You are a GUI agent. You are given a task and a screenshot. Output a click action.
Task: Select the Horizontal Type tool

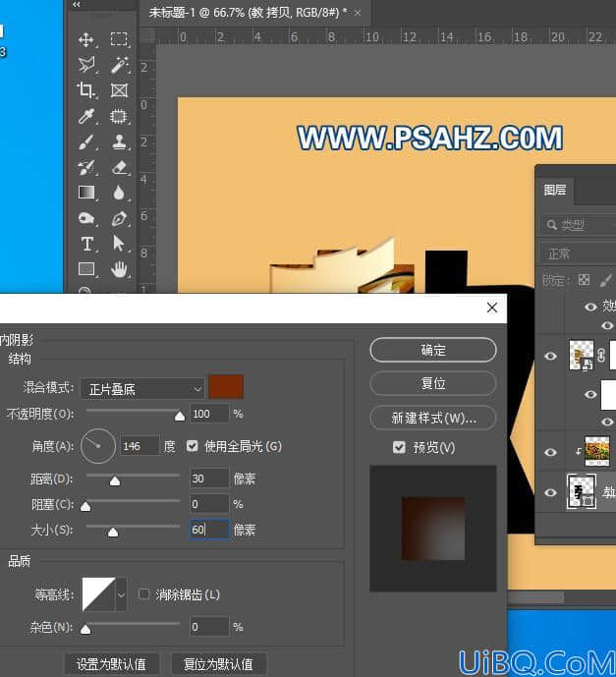click(86, 244)
